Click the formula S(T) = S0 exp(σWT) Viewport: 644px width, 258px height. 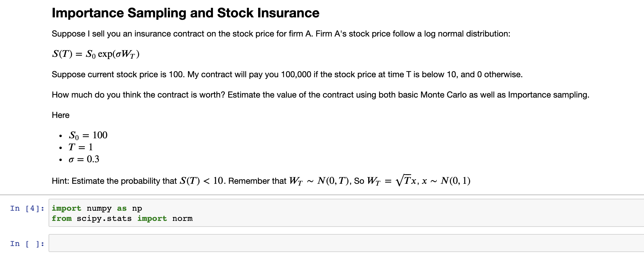coord(96,54)
